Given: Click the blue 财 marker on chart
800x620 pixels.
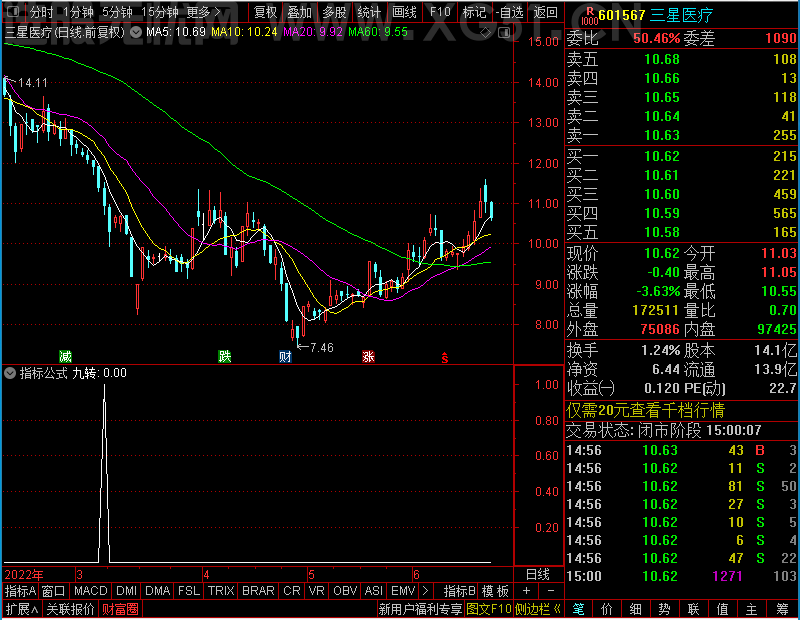Looking at the screenshot, I should tap(285, 356).
